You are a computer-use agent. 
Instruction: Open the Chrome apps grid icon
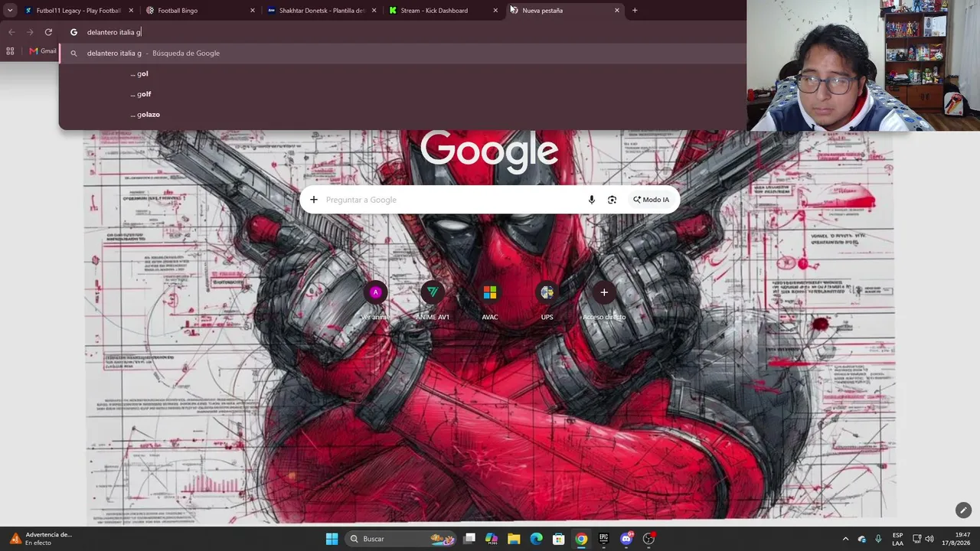coord(10,51)
